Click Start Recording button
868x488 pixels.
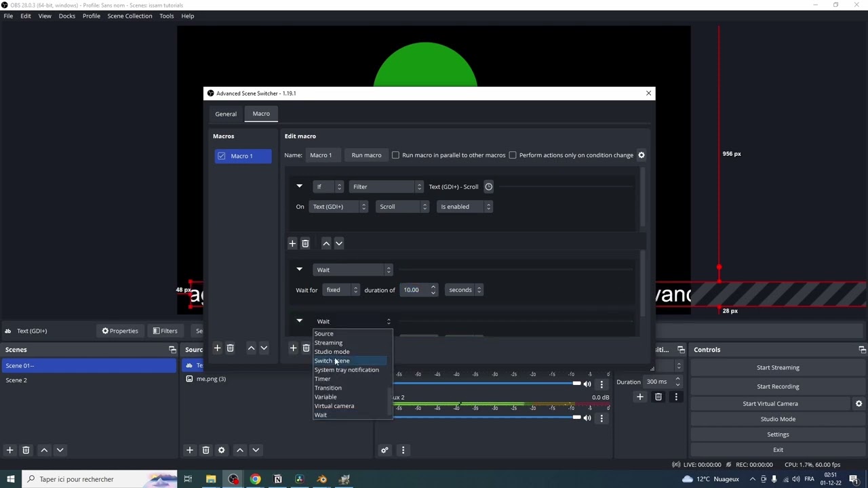pyautogui.click(x=778, y=386)
